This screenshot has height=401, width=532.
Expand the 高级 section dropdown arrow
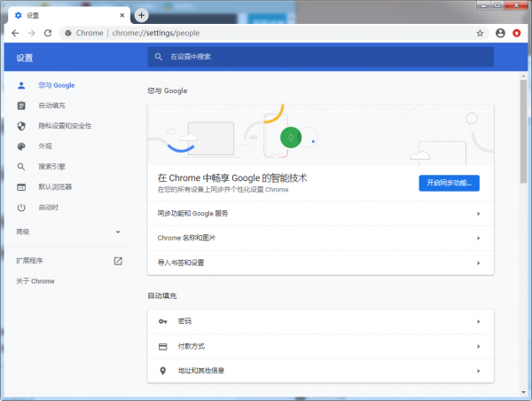[118, 232]
